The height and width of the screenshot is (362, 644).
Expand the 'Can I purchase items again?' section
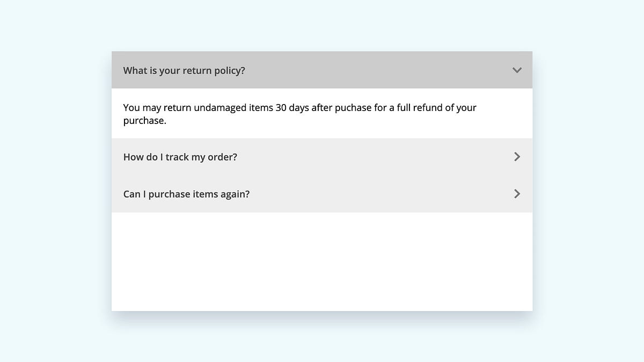tap(322, 194)
